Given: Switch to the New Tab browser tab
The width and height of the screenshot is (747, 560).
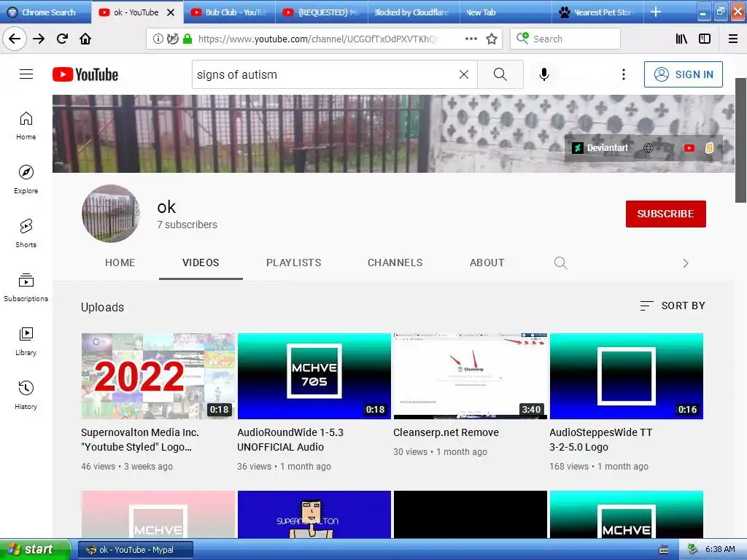Looking at the screenshot, I should pyautogui.click(x=505, y=12).
